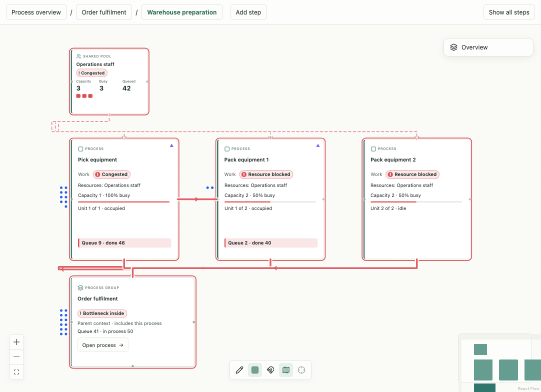The image size is (541, 392).
Task: Click the Pack equipment 2 process icon
Action: click(x=373, y=148)
